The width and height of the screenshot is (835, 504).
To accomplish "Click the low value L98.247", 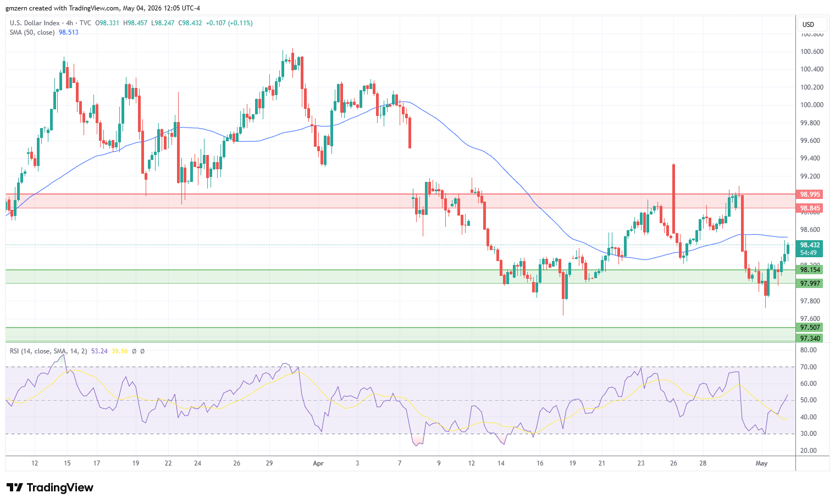I will (x=162, y=23).
